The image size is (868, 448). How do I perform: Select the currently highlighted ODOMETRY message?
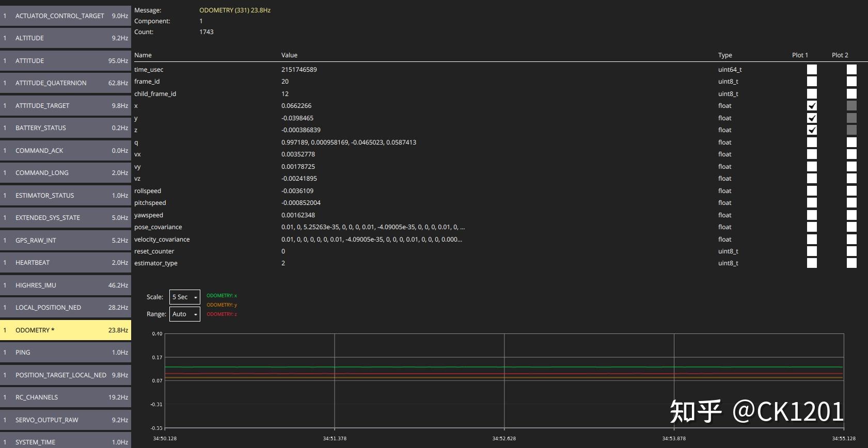tap(66, 330)
